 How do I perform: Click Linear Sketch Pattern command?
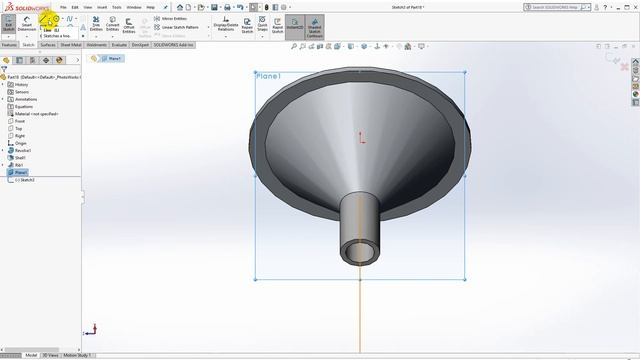[176, 27]
